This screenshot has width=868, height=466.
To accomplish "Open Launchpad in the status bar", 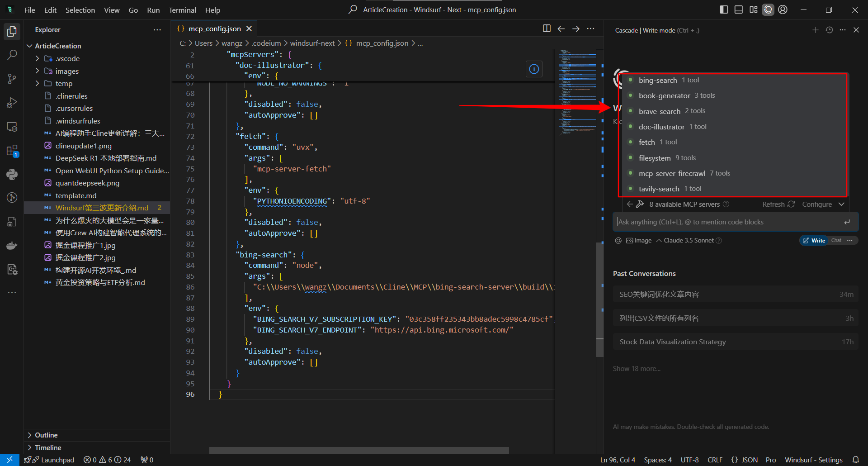I will tap(49, 460).
